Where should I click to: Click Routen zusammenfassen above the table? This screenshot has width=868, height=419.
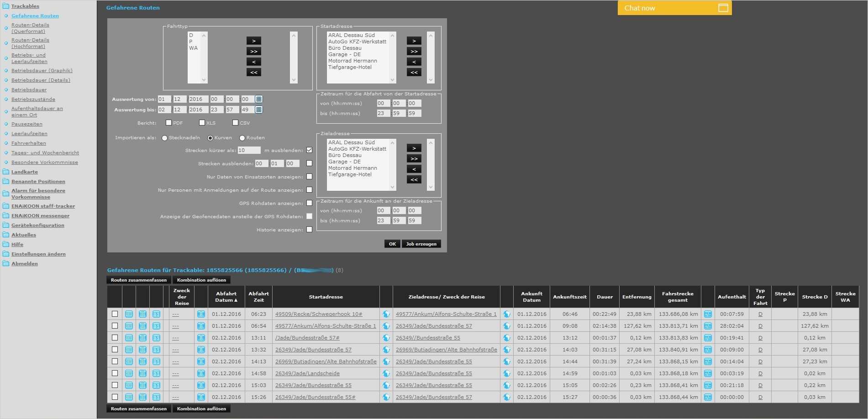pyautogui.click(x=139, y=280)
